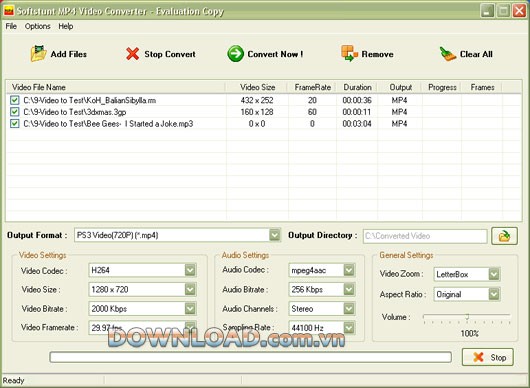Click the Add Files button label
This screenshot has width=530, height=388.
coord(69,54)
